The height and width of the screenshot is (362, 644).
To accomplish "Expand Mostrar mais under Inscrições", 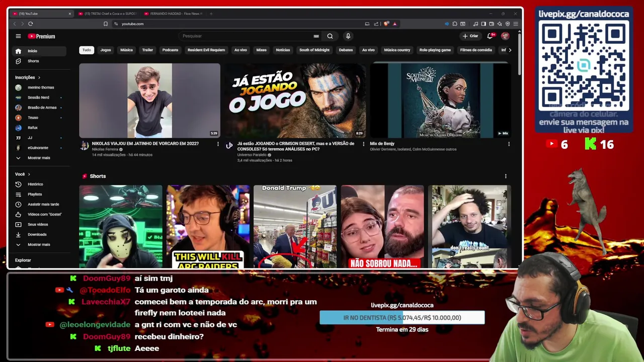I will pos(39,158).
